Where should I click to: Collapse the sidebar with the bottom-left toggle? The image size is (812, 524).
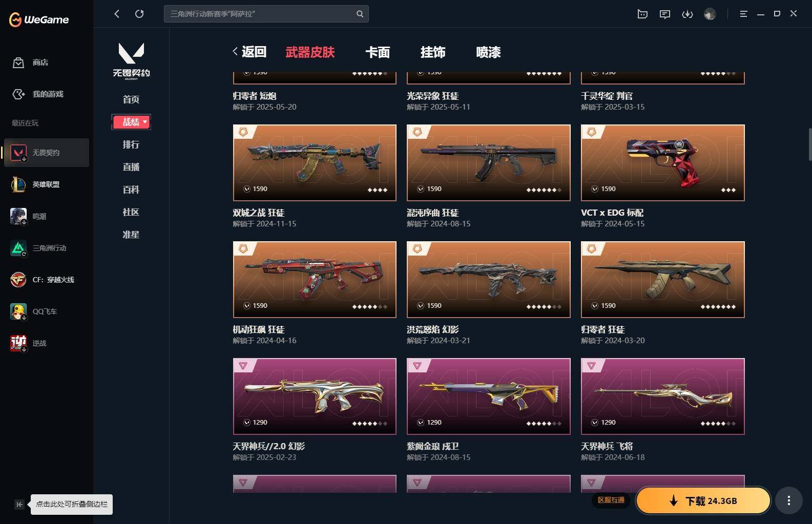pos(19,505)
